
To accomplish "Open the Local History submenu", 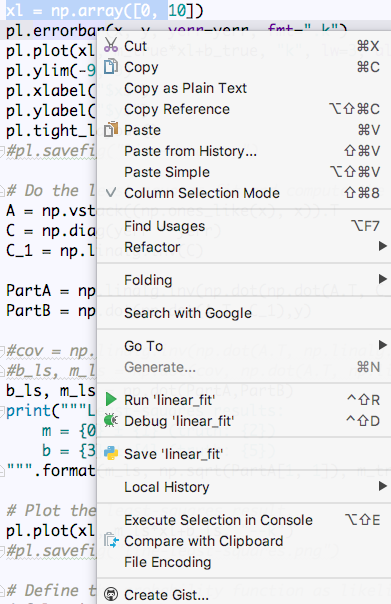I will point(243,487).
